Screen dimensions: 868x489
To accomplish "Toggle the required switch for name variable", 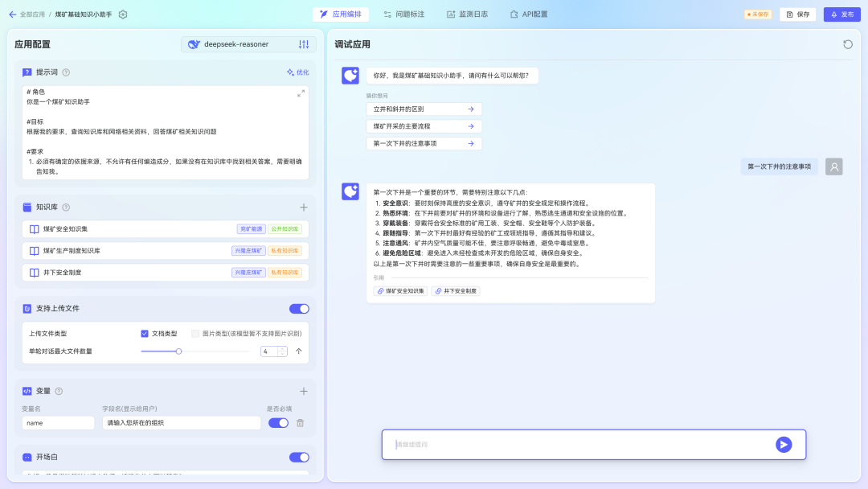I will coord(278,423).
